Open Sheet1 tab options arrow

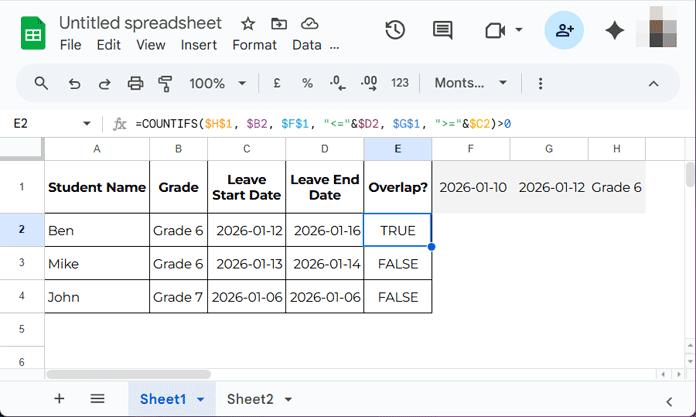201,399
